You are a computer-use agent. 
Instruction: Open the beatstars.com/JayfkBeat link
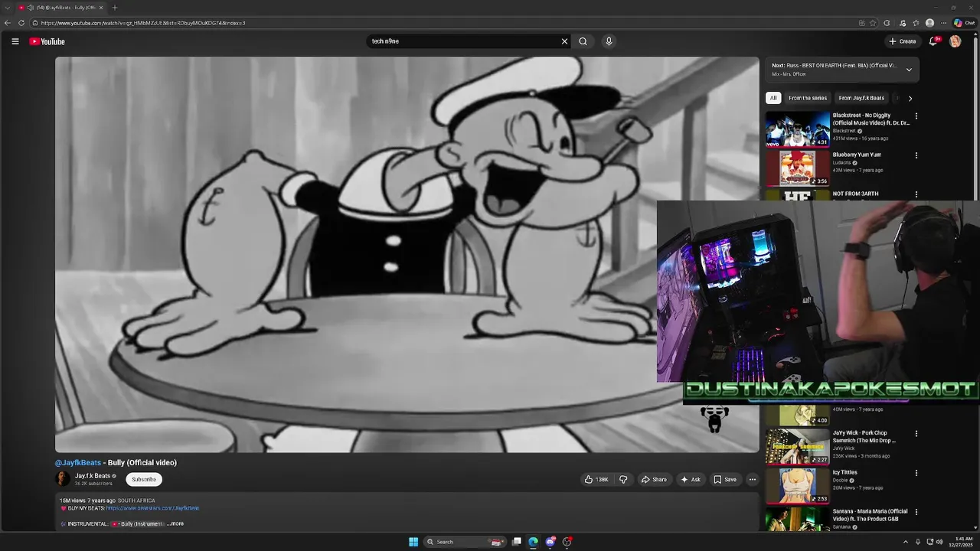152,508
